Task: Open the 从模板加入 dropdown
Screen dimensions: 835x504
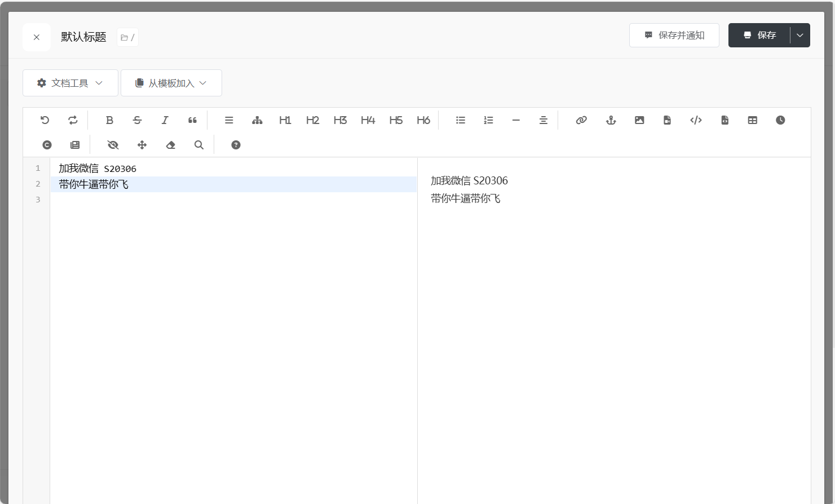Action: [171, 83]
